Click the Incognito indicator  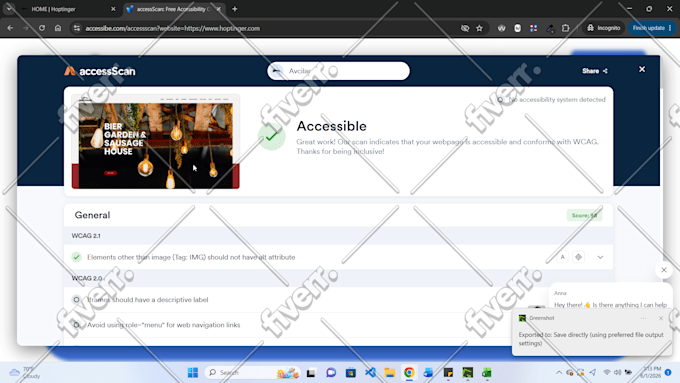pos(603,28)
